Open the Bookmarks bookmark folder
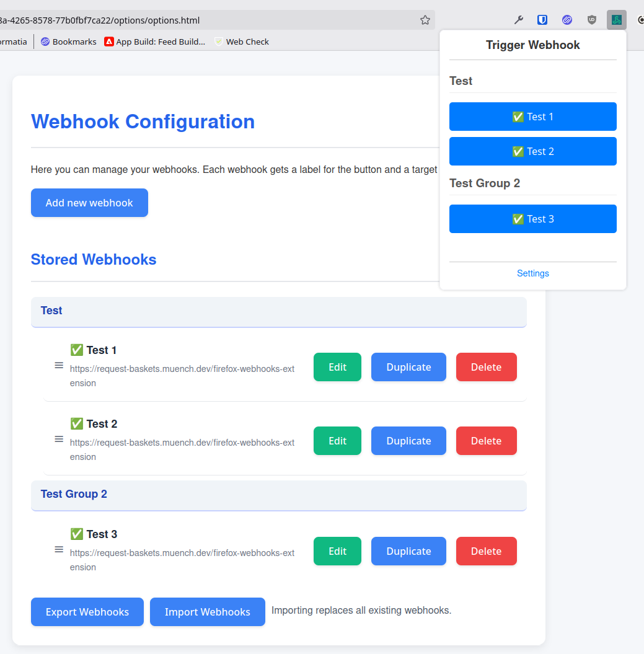Screen dimensions: 644x654 pyautogui.click(x=68, y=42)
